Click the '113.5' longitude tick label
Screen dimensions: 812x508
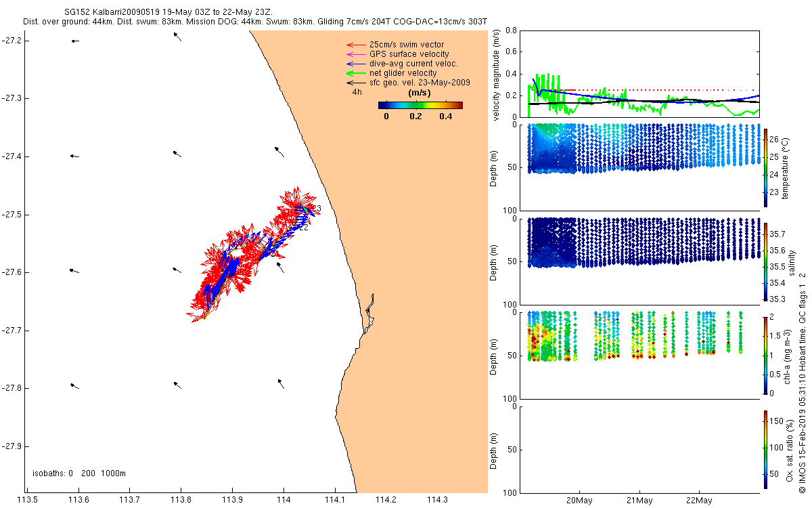(x=27, y=501)
